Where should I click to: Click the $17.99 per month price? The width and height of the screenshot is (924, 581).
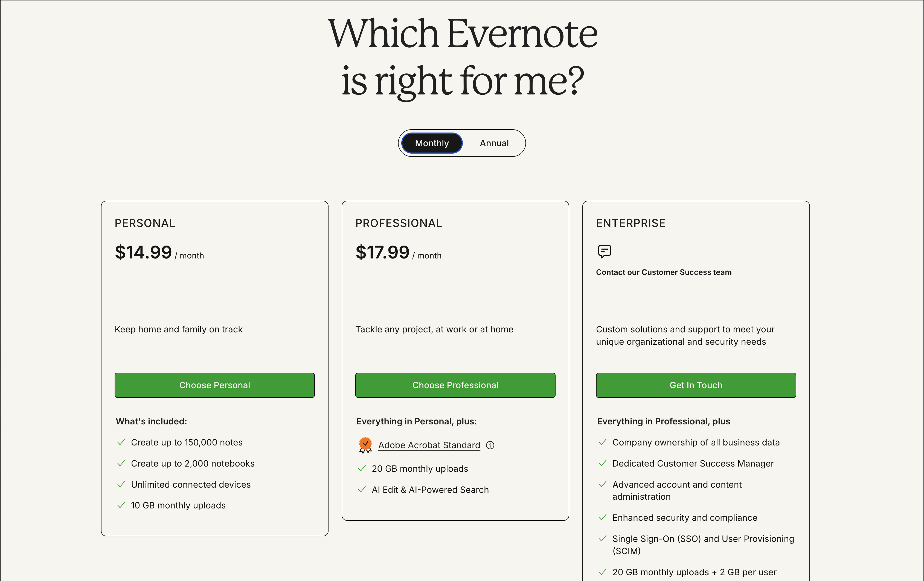pos(383,253)
